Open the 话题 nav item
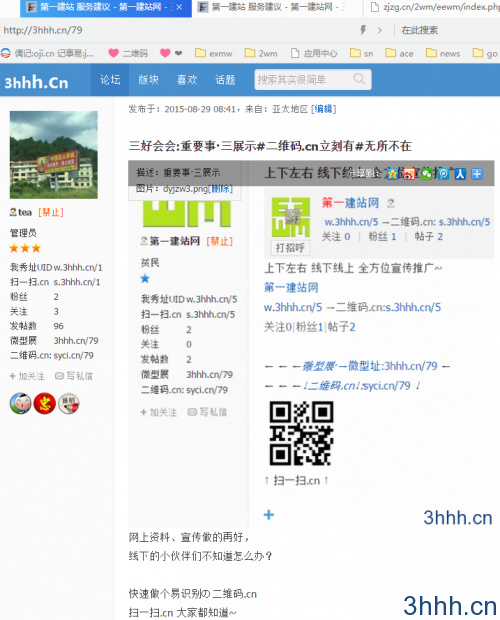This screenshot has height=620, width=500. click(x=225, y=79)
